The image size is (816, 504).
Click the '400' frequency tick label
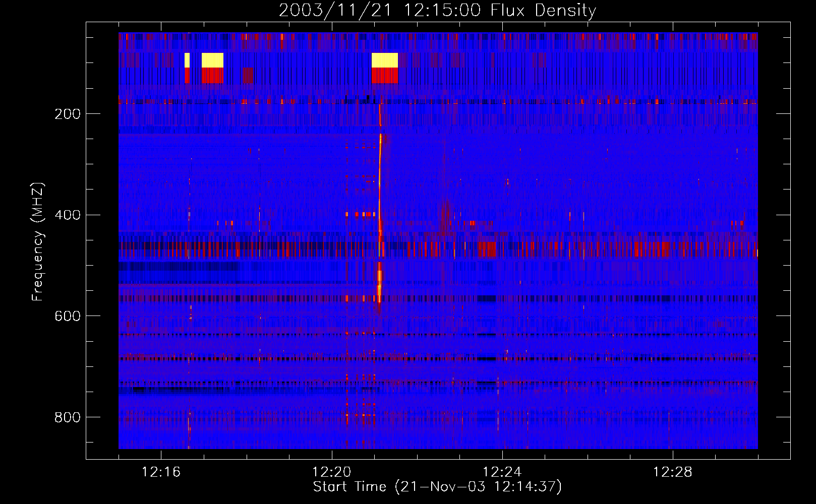point(68,215)
